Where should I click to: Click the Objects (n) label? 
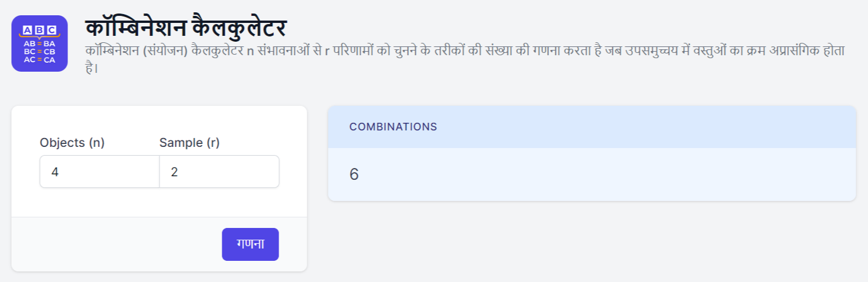pos(72,142)
